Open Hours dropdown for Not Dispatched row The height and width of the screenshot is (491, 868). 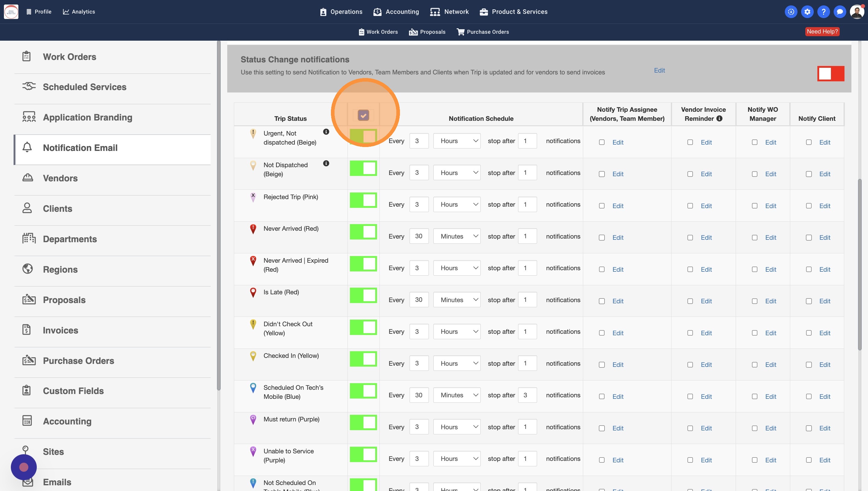pyautogui.click(x=457, y=173)
